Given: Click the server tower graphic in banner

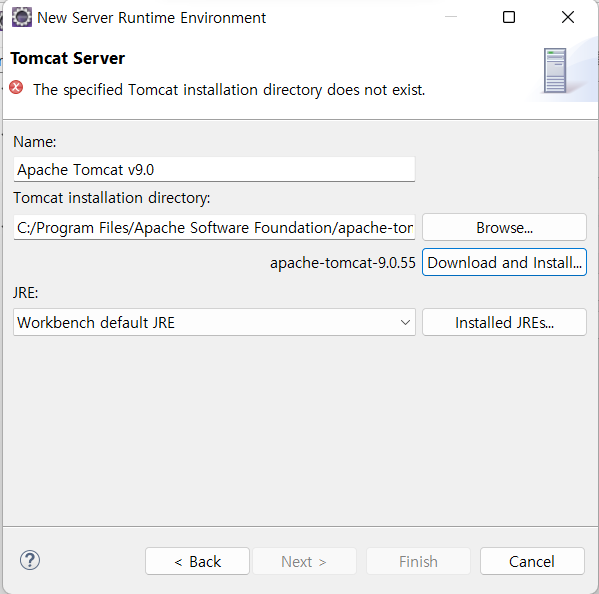Looking at the screenshot, I should [555, 70].
